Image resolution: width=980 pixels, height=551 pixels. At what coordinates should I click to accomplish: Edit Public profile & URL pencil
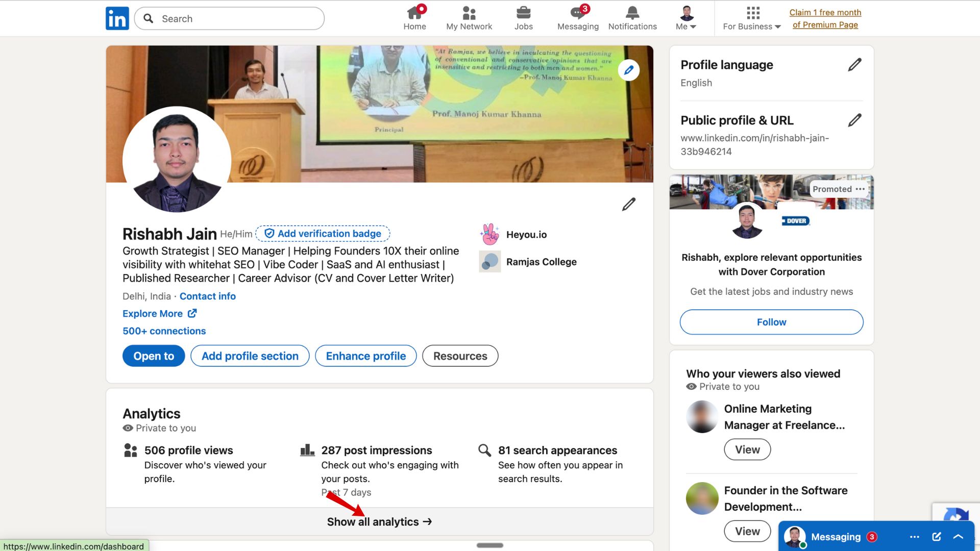(854, 120)
